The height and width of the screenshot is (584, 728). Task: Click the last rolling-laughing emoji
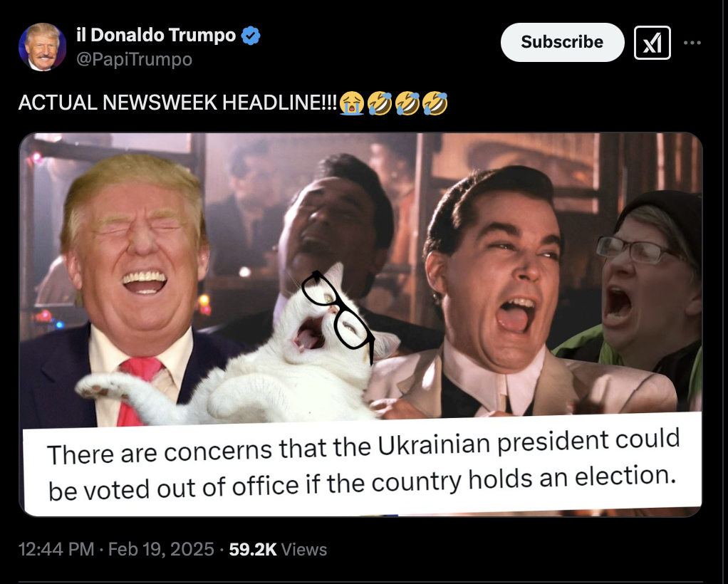pos(435,103)
